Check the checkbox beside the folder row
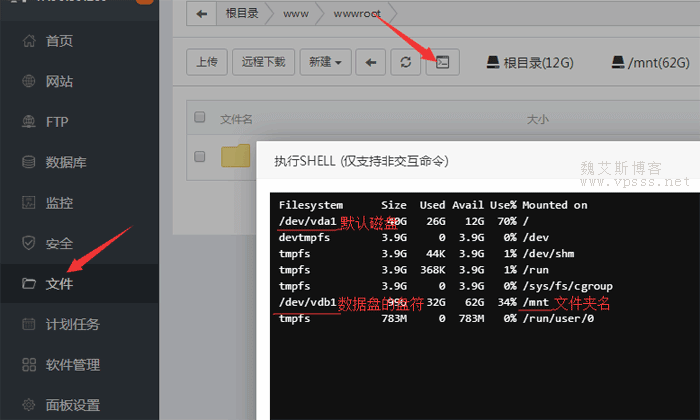The height and width of the screenshot is (420, 700). pos(200,156)
